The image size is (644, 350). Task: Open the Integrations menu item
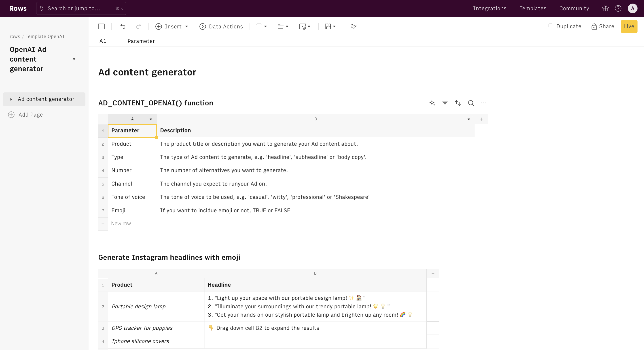click(489, 9)
